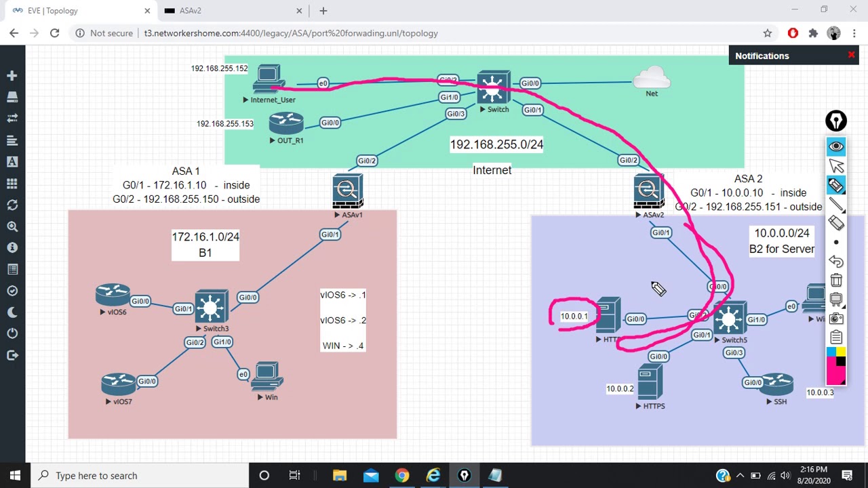The width and height of the screenshot is (868, 488).
Task: Switch to the ASAv2 browser tab
Action: coord(231,11)
